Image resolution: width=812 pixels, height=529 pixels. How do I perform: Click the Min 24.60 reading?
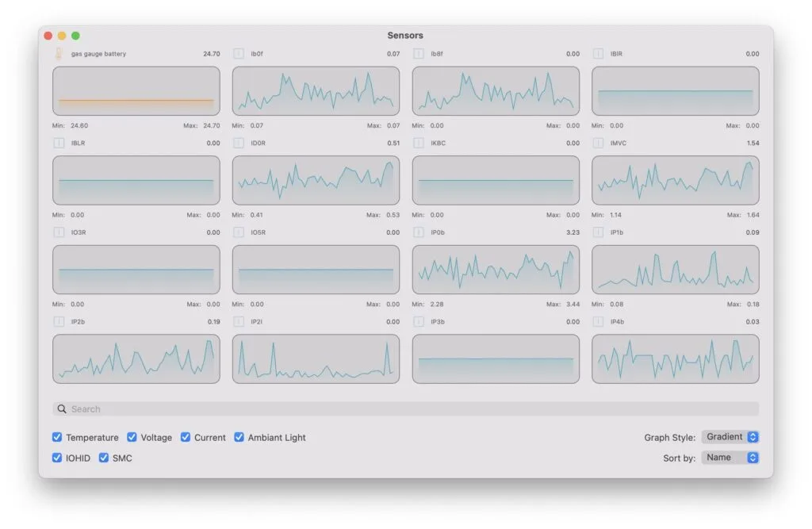[x=70, y=125]
